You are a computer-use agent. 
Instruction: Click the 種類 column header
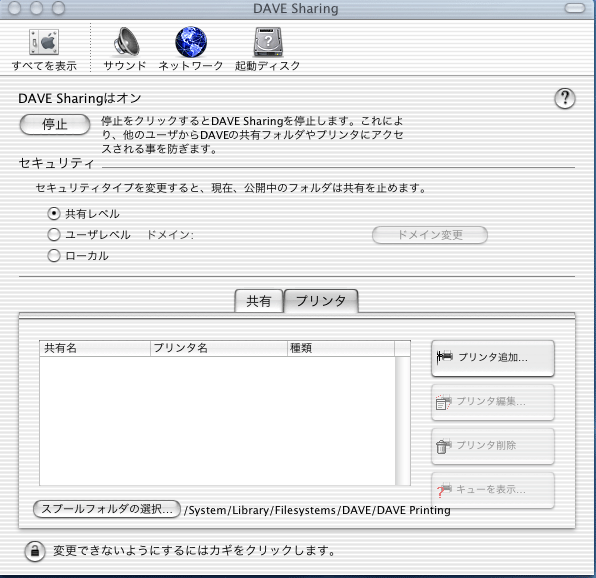[341, 348]
